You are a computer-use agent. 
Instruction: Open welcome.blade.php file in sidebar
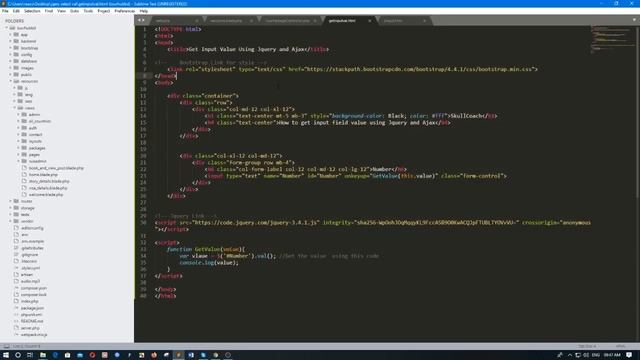click(46, 195)
